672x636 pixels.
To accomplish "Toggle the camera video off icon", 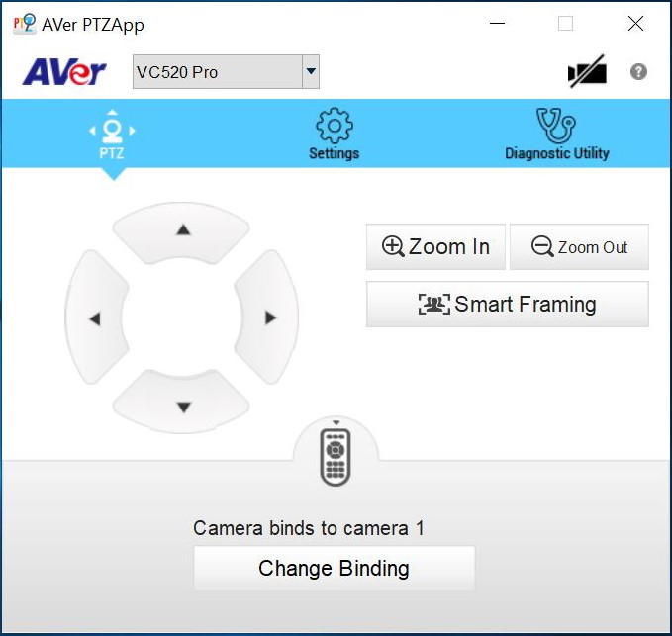I will (587, 71).
